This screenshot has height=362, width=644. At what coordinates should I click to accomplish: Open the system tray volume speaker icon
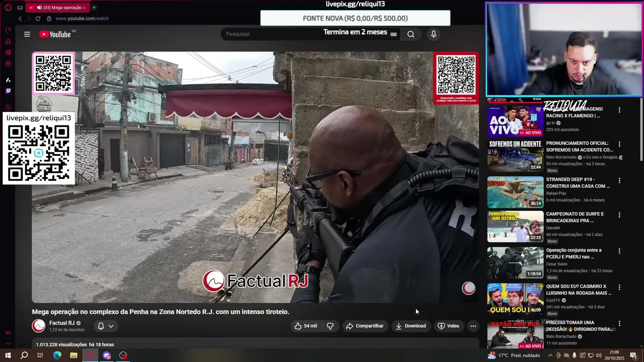599,355
